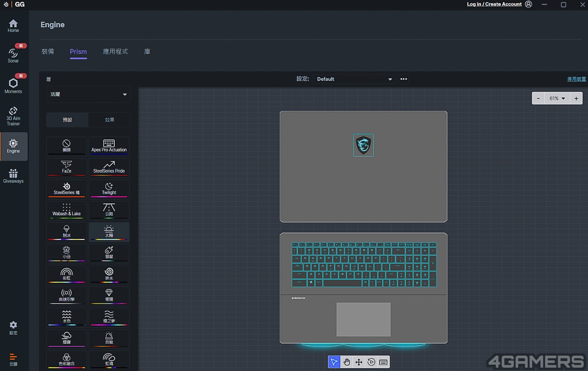Screen dimensions: 588x371
Task: Apply the 自毀 self-destruct siren preset
Action: click(109, 338)
